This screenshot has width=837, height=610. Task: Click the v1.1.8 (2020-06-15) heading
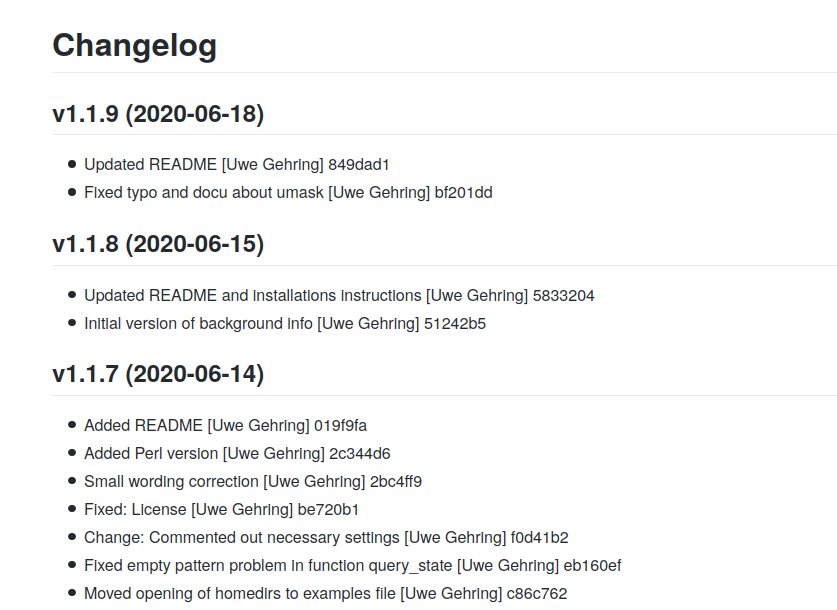pyautogui.click(x=158, y=244)
